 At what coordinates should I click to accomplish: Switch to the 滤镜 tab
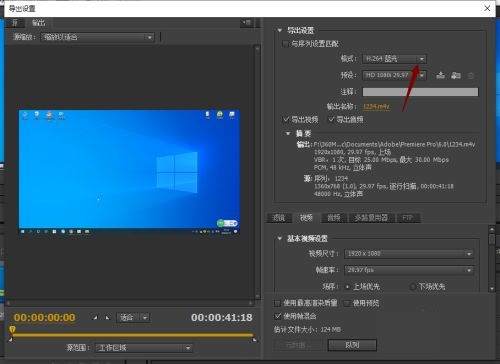click(279, 218)
